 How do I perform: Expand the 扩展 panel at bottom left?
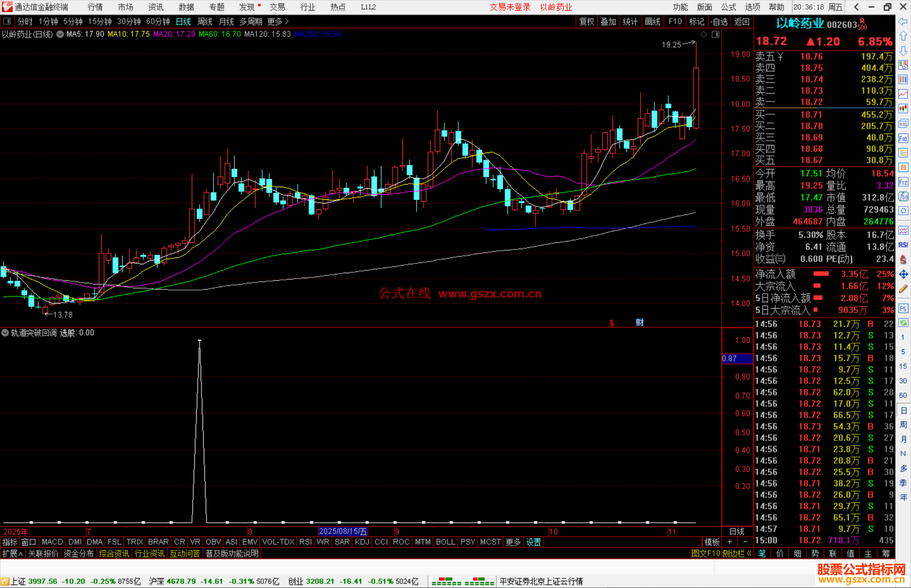pos(12,553)
